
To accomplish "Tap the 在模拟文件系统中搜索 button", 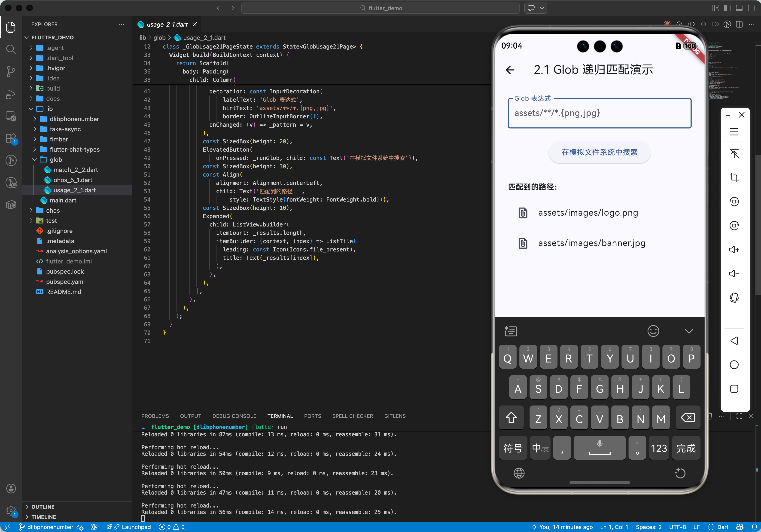I will point(599,152).
